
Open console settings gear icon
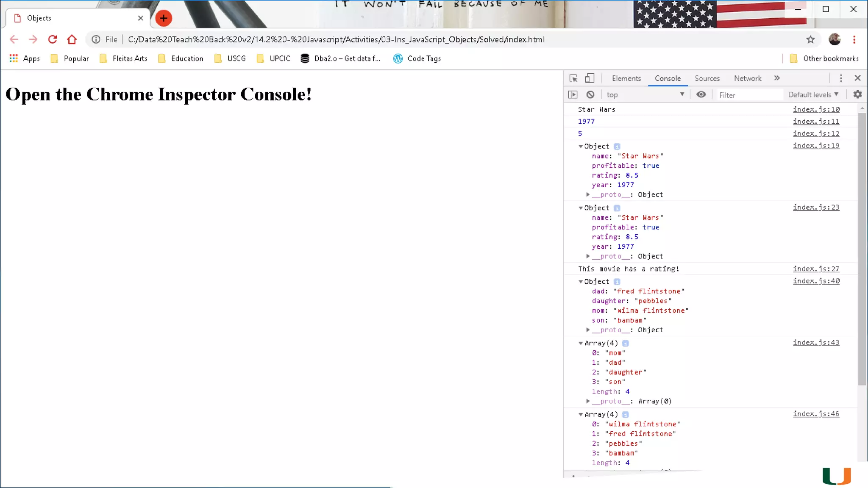[x=857, y=94]
